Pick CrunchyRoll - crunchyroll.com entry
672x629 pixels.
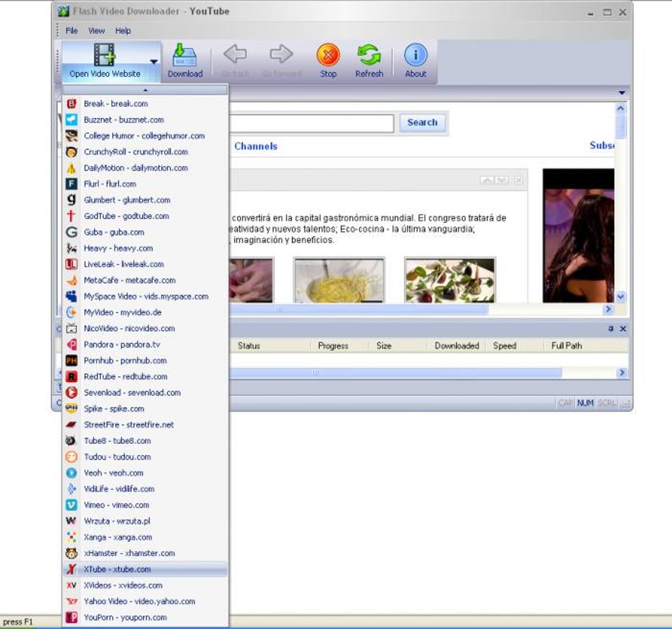click(x=146, y=152)
